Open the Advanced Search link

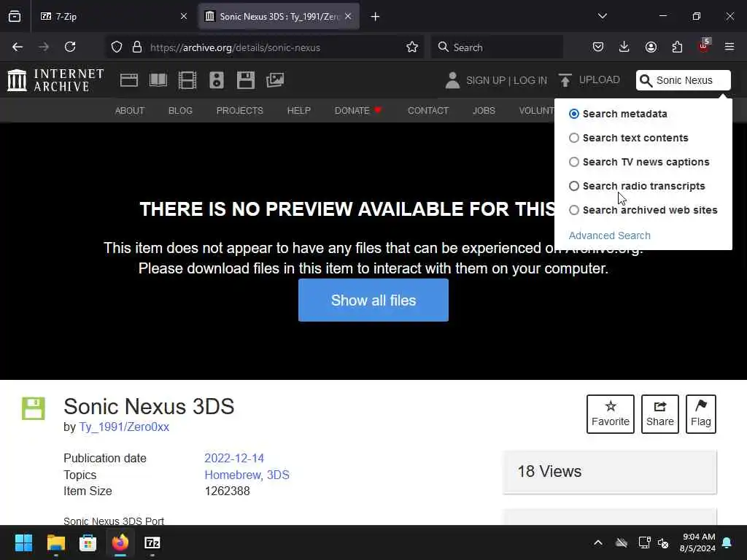609,236
